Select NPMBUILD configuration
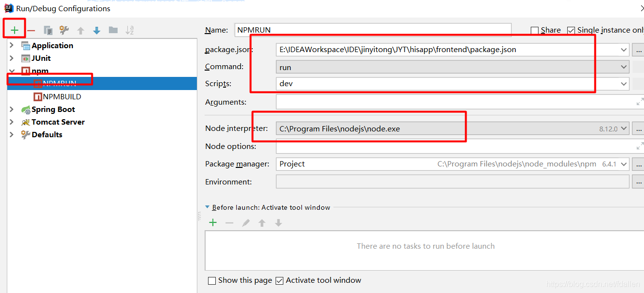644x293 pixels. point(62,96)
